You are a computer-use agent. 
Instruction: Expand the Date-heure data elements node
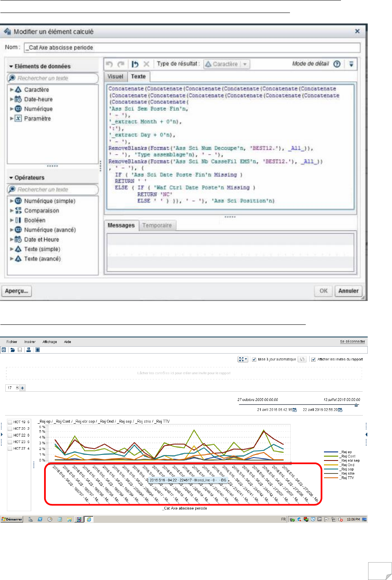12,99
